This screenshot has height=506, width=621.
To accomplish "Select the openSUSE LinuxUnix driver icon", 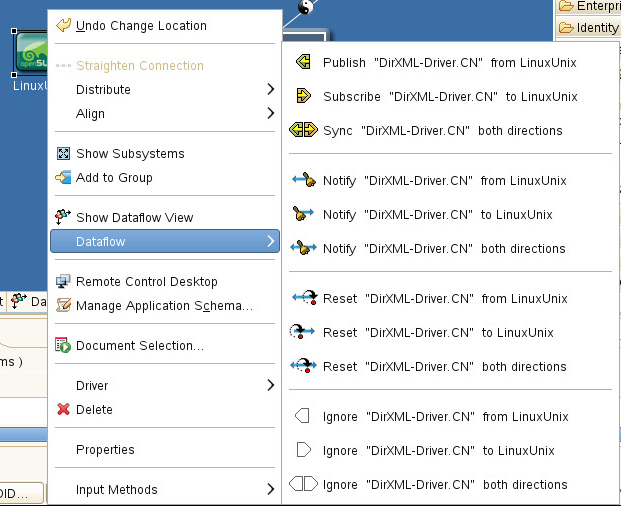I will [31, 53].
